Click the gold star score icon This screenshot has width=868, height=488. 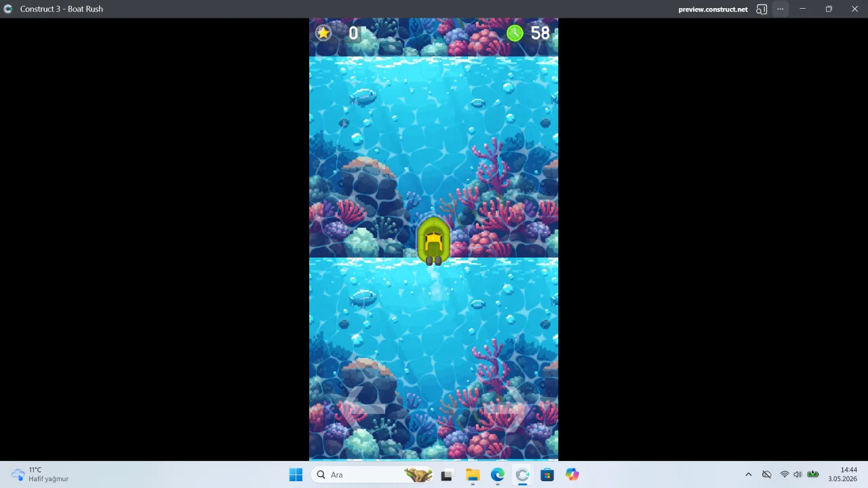point(323,33)
